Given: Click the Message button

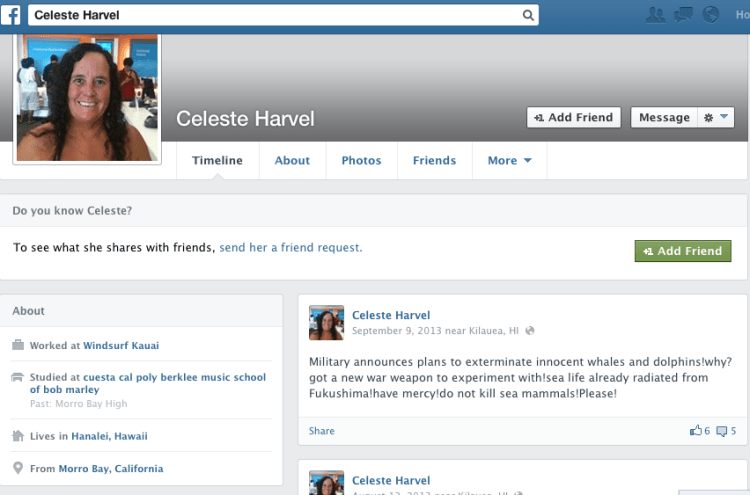Looking at the screenshot, I should (664, 117).
